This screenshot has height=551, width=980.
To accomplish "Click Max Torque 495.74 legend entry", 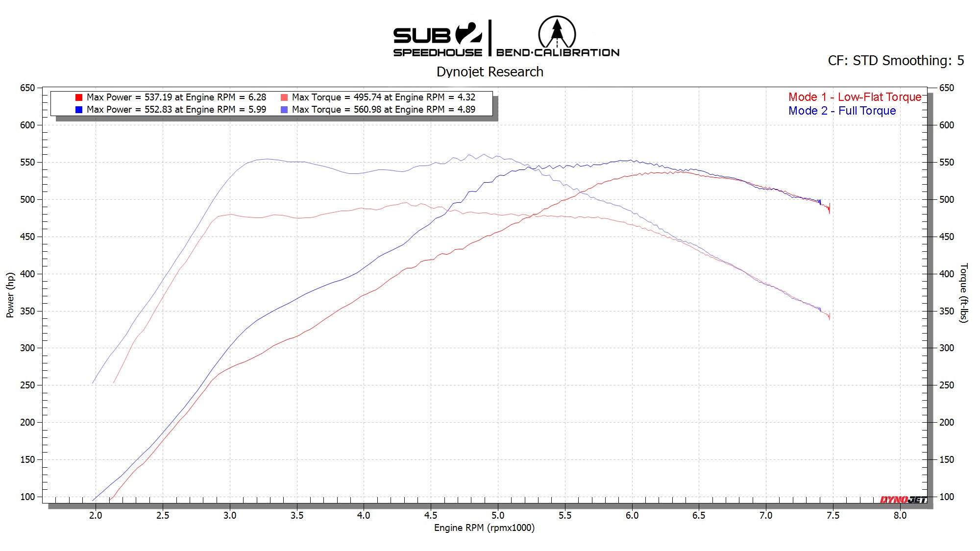I will point(383,97).
